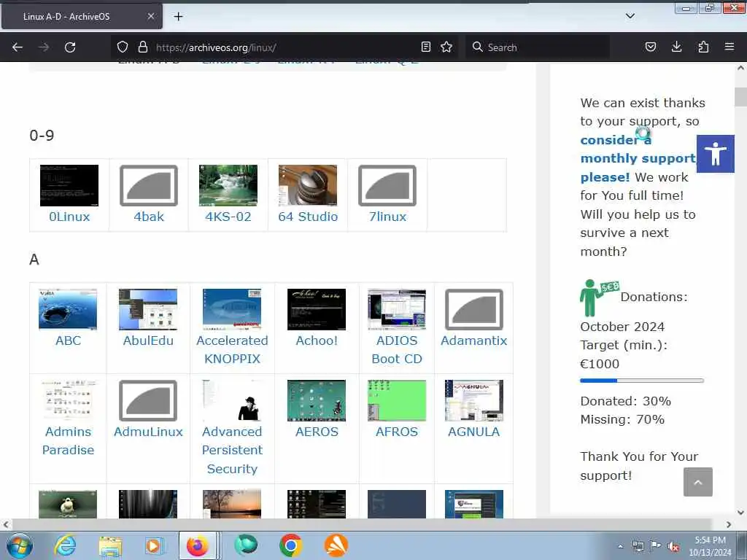This screenshot has width=747, height=560.
Task: Open Windows Explorer folder in taskbar
Action: click(x=110, y=545)
